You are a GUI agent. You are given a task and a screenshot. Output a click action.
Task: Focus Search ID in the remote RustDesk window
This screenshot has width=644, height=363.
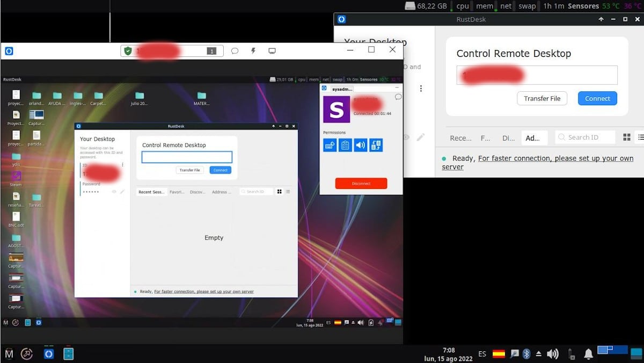pyautogui.click(x=256, y=192)
